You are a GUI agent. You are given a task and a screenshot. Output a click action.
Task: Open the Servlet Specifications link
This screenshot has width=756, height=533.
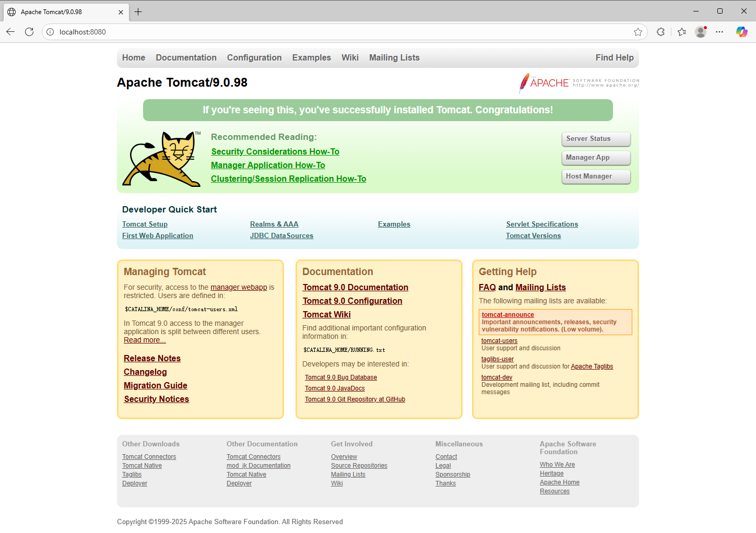542,224
